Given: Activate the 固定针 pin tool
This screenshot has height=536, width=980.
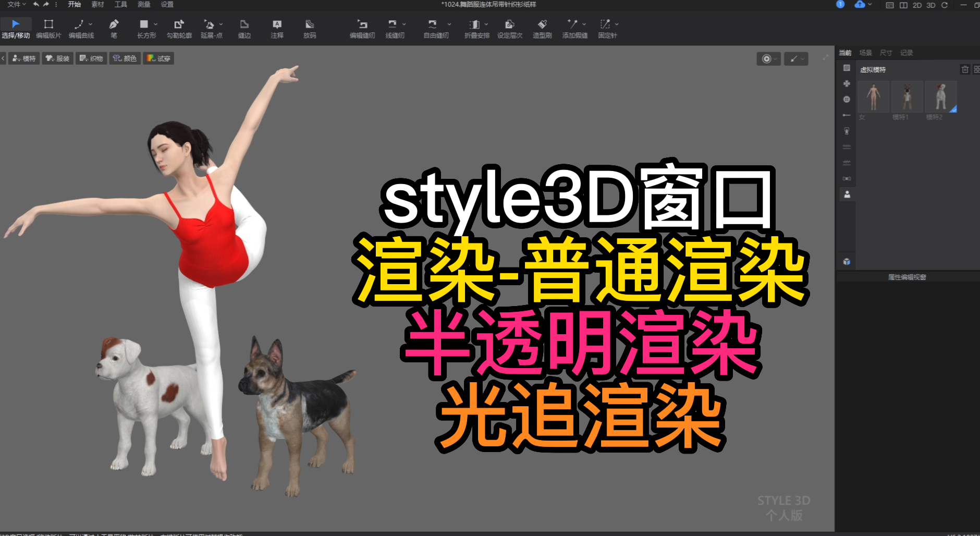Looking at the screenshot, I should pos(607,29).
